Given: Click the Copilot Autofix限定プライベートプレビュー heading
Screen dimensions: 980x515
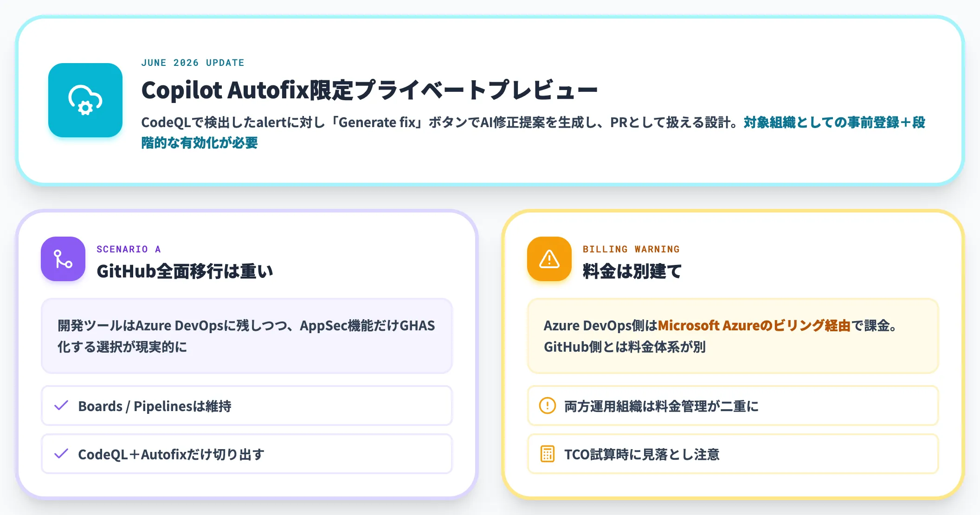Looking at the screenshot, I should [x=369, y=90].
